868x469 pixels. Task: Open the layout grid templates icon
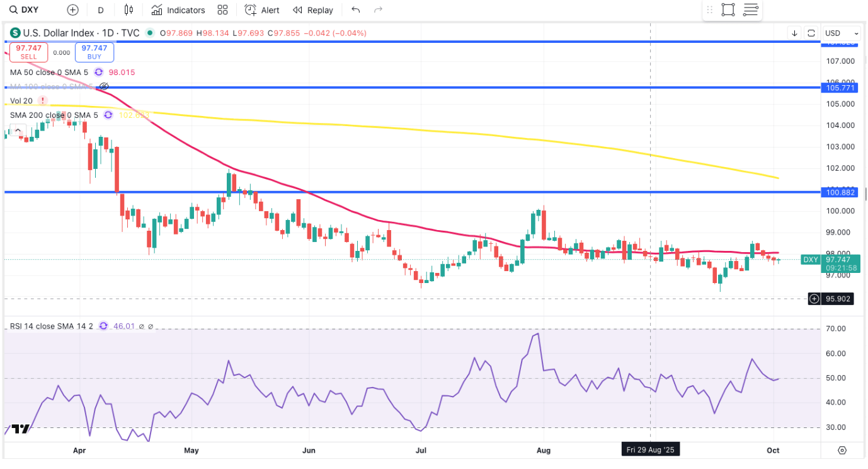222,10
